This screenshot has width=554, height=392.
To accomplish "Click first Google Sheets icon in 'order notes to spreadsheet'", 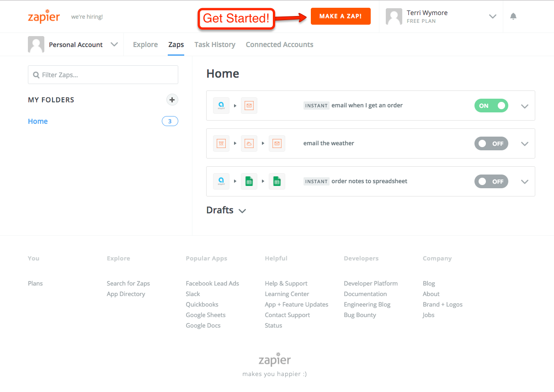I will 249,181.
